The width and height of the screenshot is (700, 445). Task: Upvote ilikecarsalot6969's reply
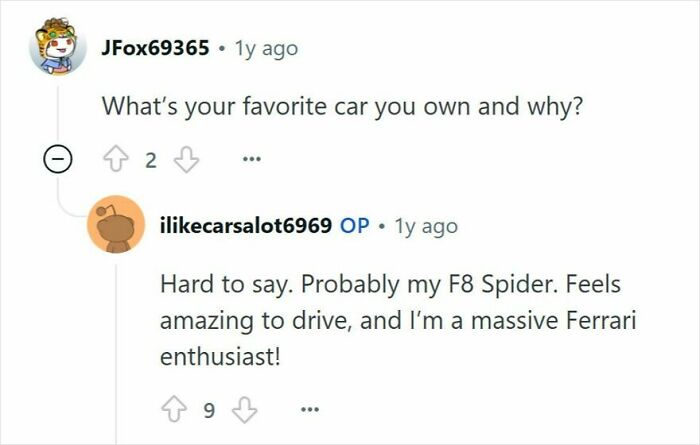tap(174, 409)
